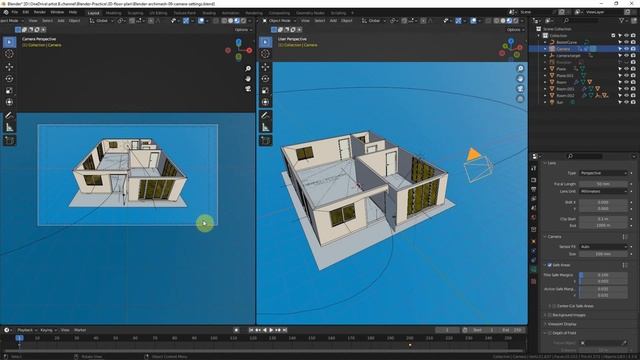The height and width of the screenshot is (360, 640).
Task: Select the Move tool in left viewport
Action: click(9, 67)
